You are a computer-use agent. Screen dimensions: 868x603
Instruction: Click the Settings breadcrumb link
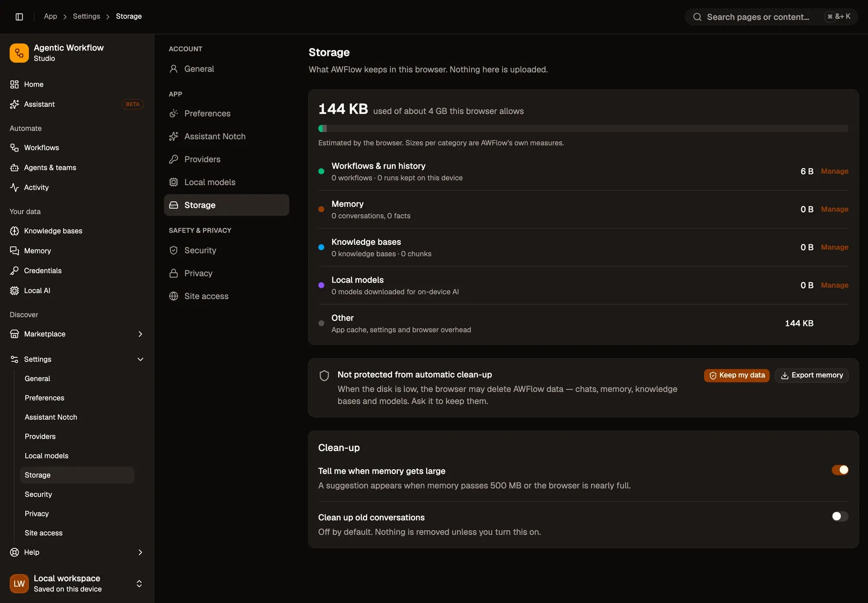86,16
